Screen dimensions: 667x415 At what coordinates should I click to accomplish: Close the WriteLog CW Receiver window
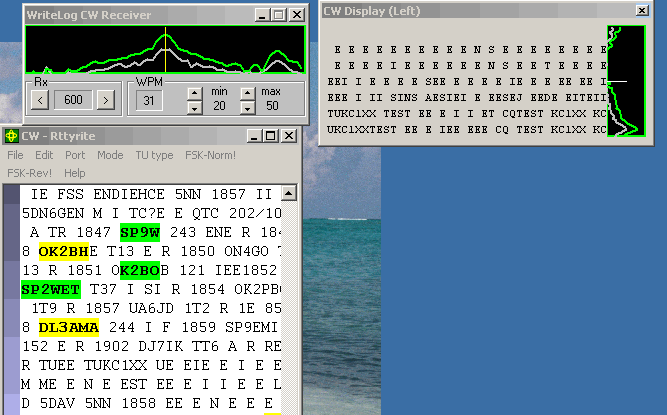[297, 15]
